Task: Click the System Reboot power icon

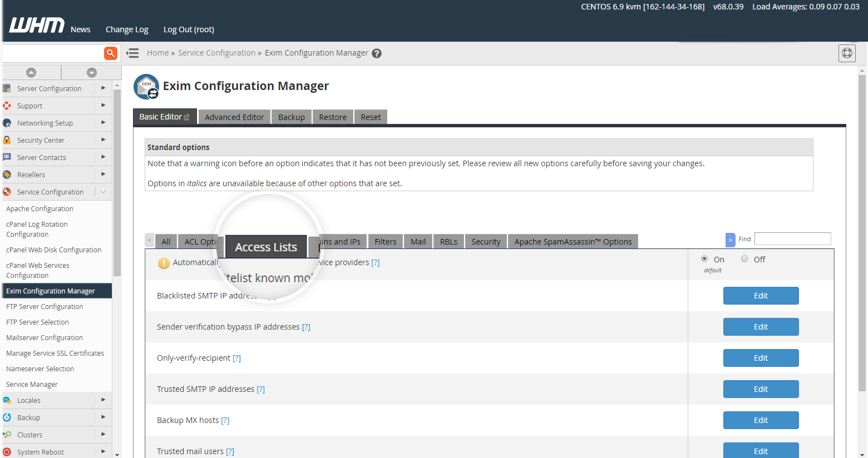Action: click(x=7, y=452)
